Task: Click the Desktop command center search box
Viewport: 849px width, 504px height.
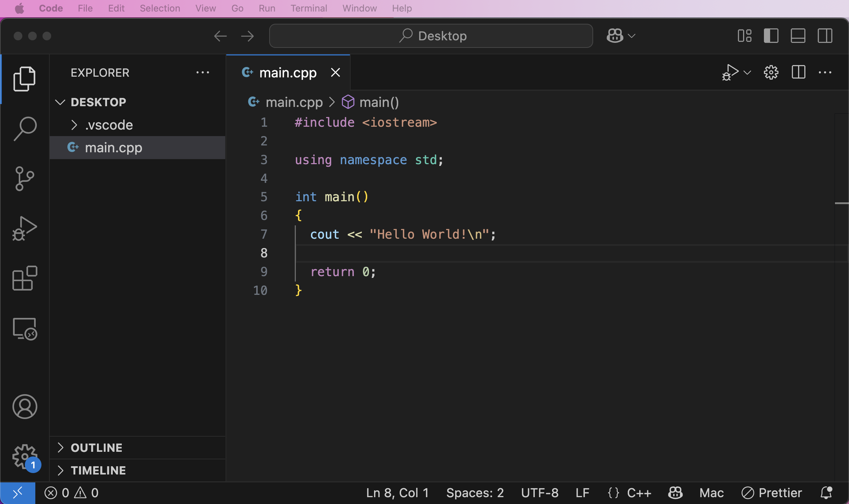Action: pos(431,36)
